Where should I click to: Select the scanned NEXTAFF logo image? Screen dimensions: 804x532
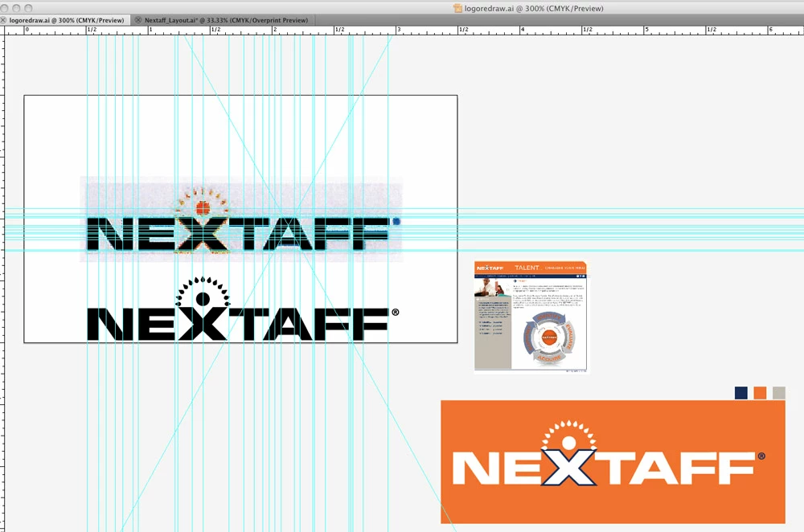241,219
